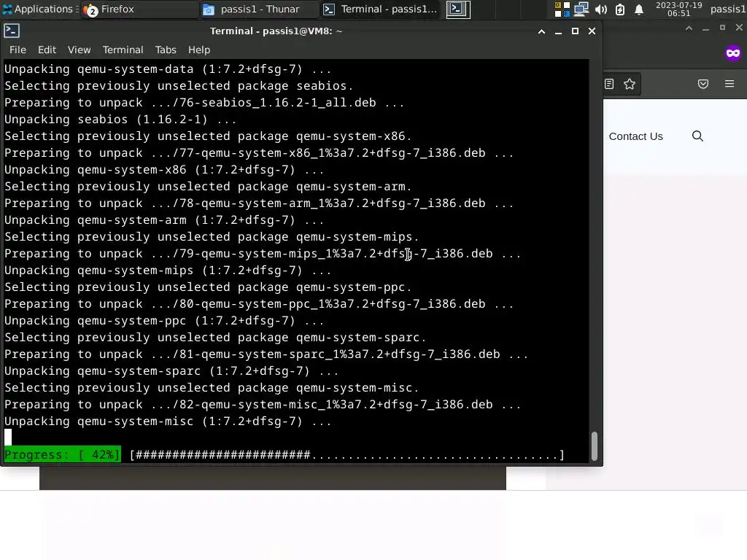Open the View menu in Terminal

(x=79, y=50)
